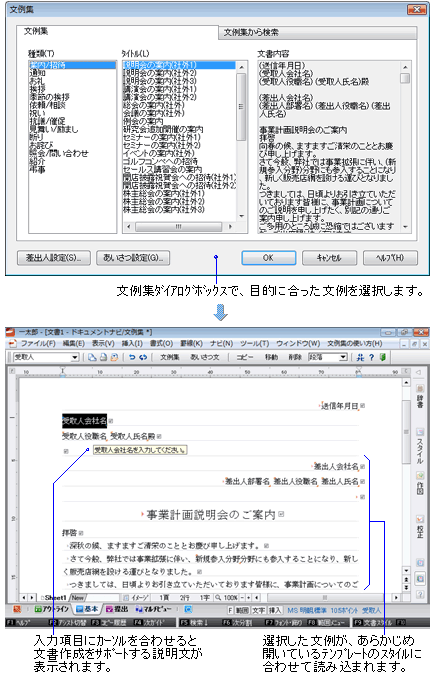This screenshot has width=435, height=674.
Task: Open the 校正 panel in right sidebar
Action: [x=420, y=527]
